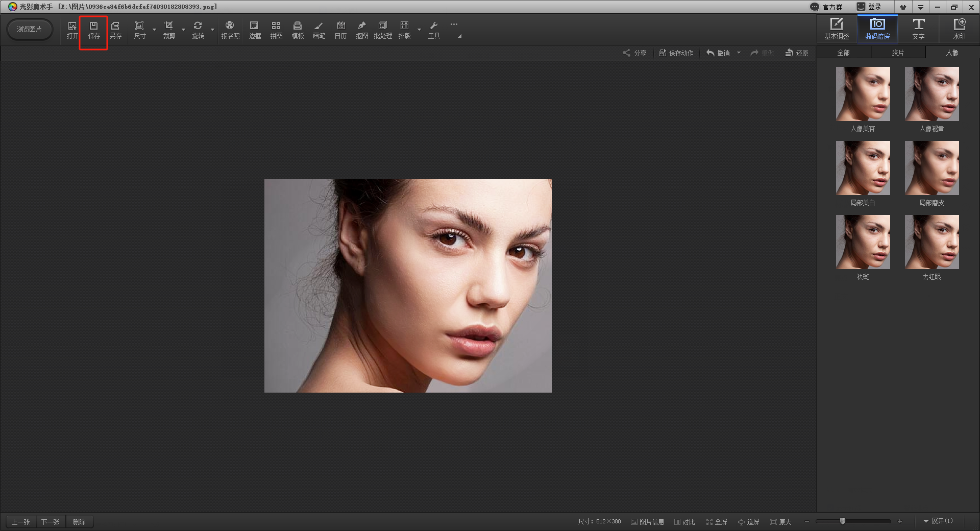Select the 人像 filter tab

point(952,53)
